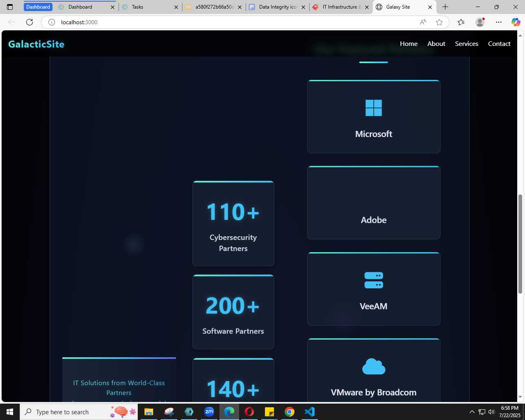This screenshot has width=525, height=420.
Task: Click the VeeAM server icon
Action: click(x=374, y=280)
